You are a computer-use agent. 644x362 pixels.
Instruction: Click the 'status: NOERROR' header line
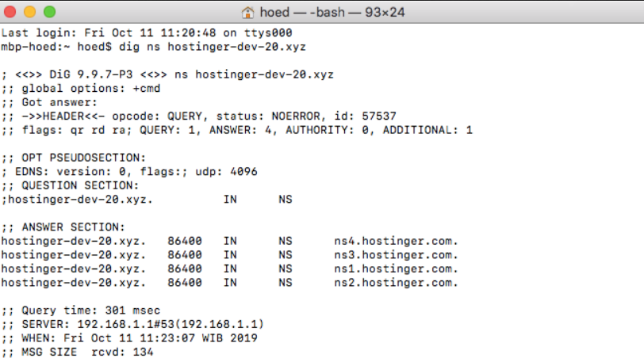198,116
